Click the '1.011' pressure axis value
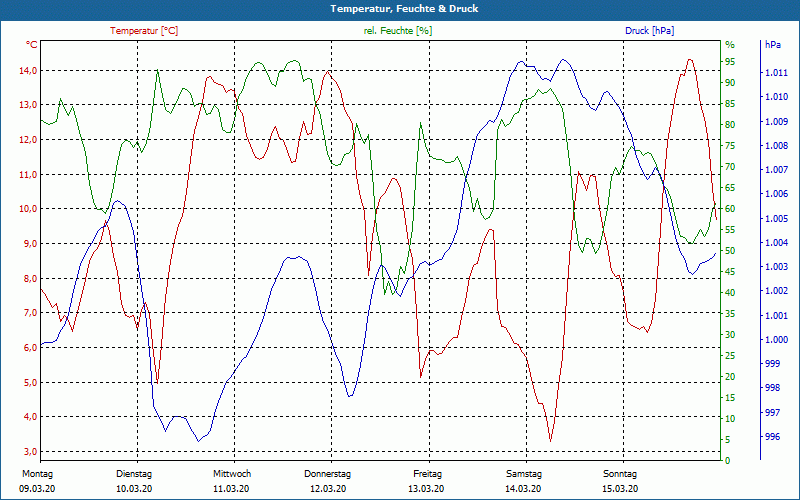Image resolution: width=800 pixels, height=500 pixels. point(776,73)
